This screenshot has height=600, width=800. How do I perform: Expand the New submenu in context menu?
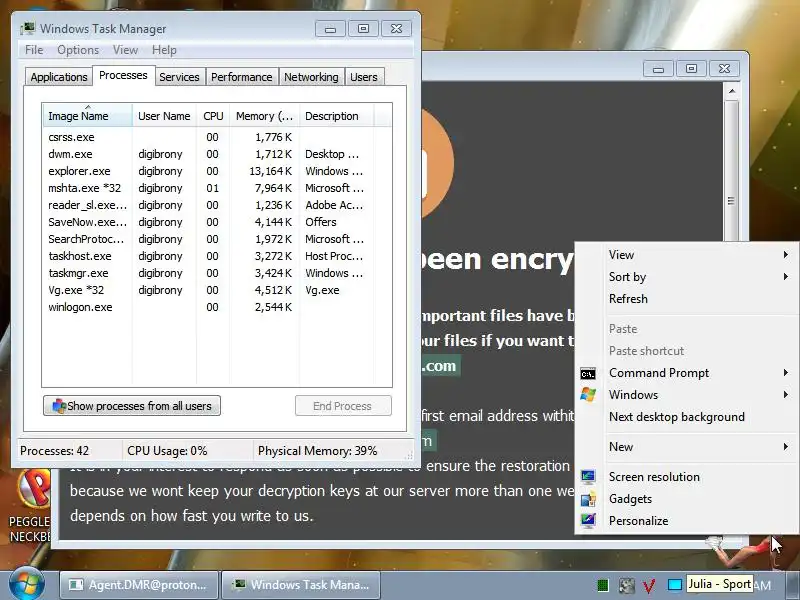[x=686, y=447]
